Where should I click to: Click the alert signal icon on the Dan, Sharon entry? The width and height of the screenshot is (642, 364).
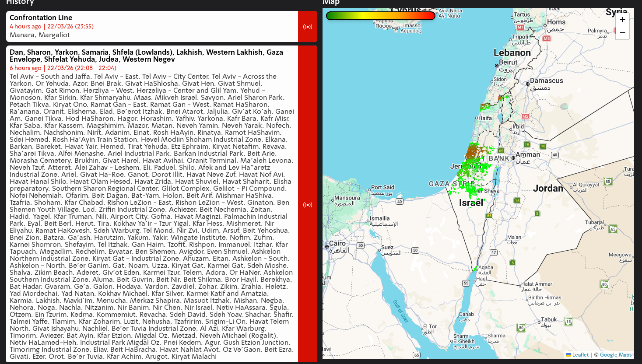[308, 205]
